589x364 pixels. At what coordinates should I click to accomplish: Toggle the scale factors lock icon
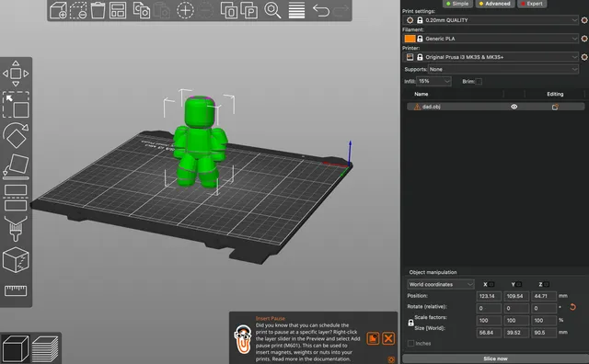410,323
